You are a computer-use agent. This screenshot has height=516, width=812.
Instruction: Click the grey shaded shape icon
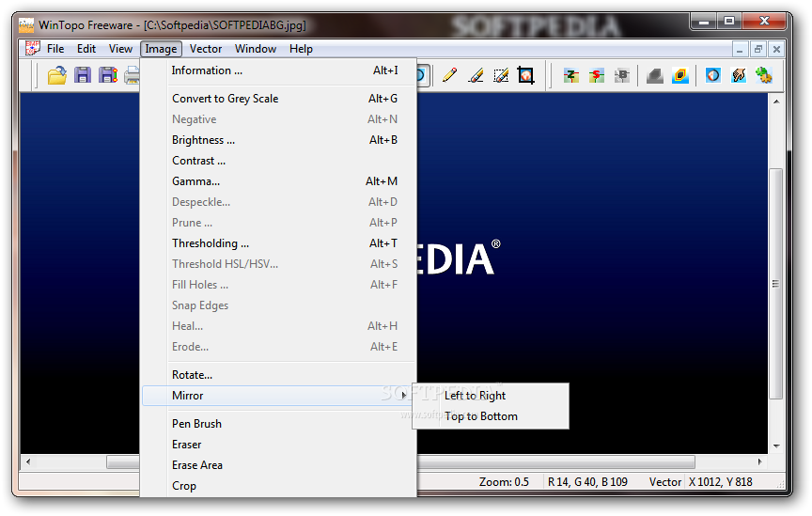tap(655, 75)
